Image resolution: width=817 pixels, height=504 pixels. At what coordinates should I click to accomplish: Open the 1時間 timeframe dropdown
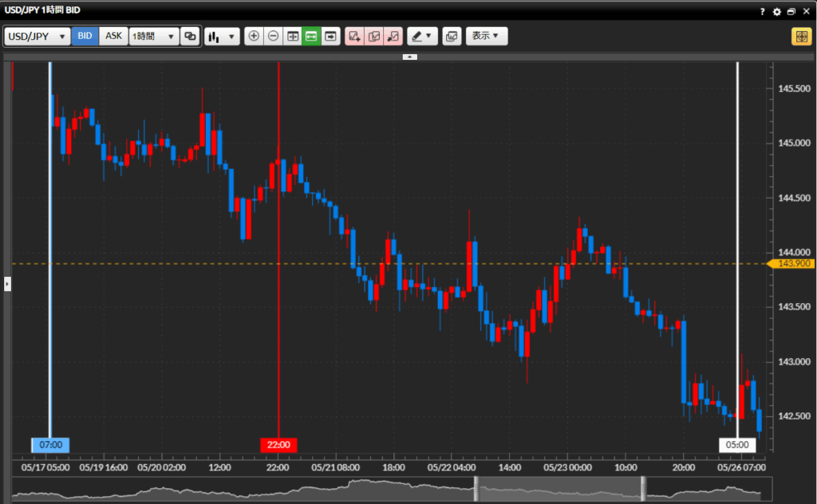pos(153,37)
